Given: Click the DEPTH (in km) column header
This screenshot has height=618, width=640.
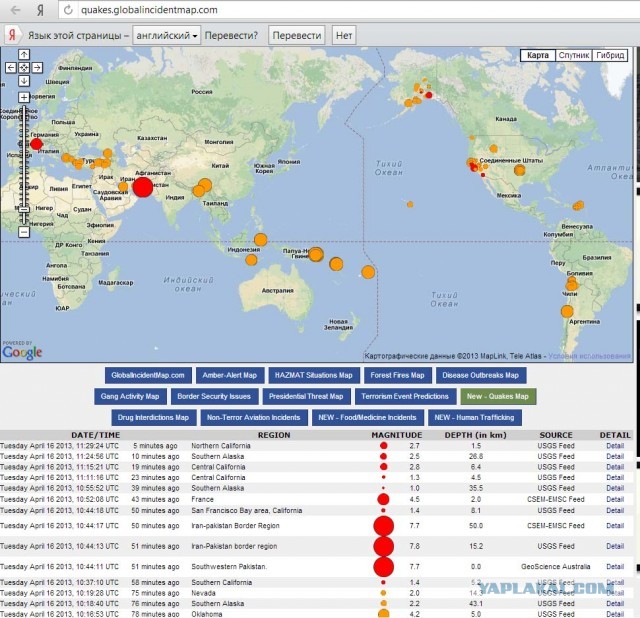Looking at the screenshot, I should click(x=476, y=435).
